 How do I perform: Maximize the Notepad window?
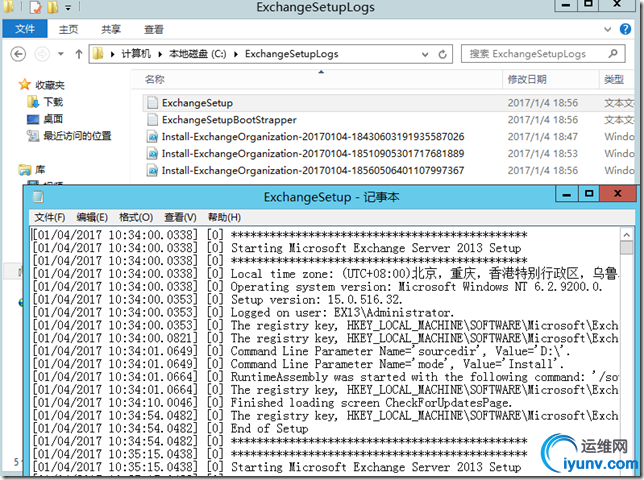click(x=589, y=194)
